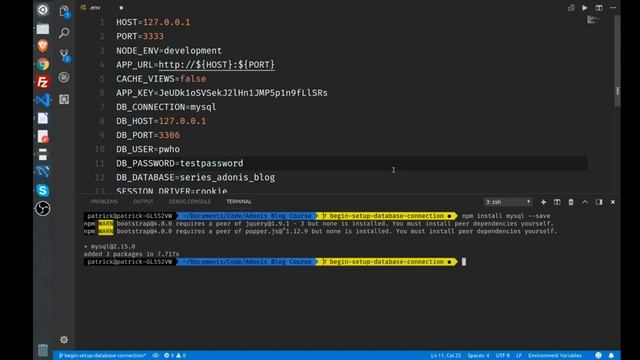640x360 pixels.
Task: Click Visual Studio Code icon in dock
Action: pos(42,100)
